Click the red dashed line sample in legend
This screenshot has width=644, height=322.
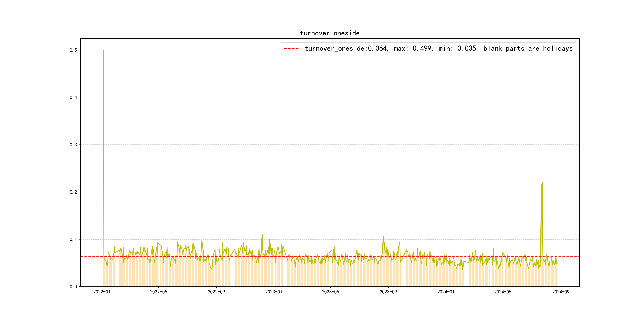[291, 48]
